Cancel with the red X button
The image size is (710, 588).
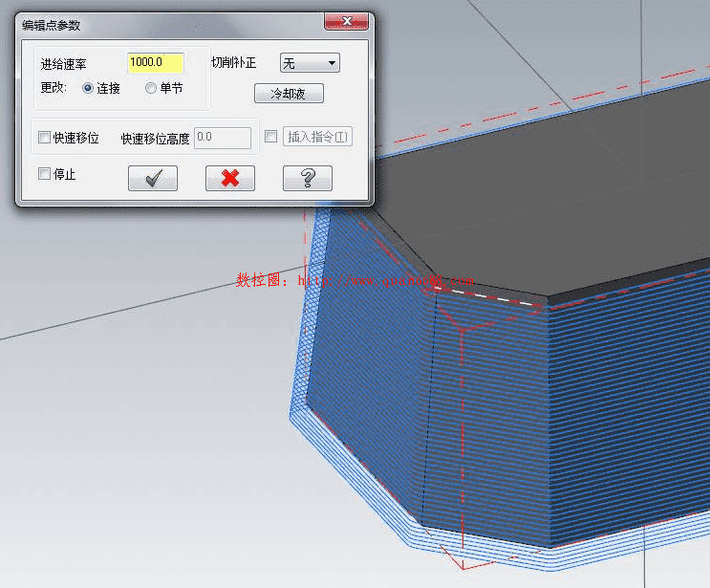230,178
